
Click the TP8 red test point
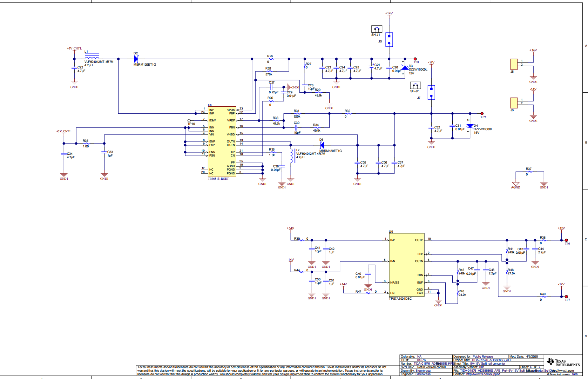(x=415, y=59)
